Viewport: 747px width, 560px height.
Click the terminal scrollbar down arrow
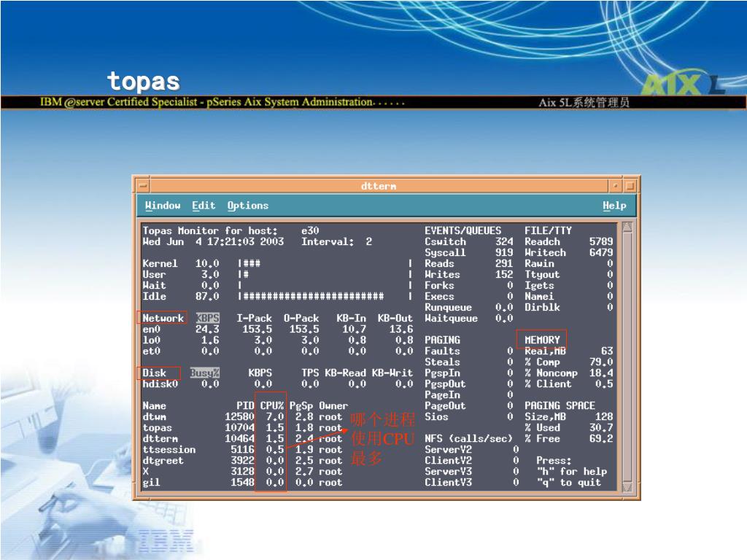pos(627,486)
